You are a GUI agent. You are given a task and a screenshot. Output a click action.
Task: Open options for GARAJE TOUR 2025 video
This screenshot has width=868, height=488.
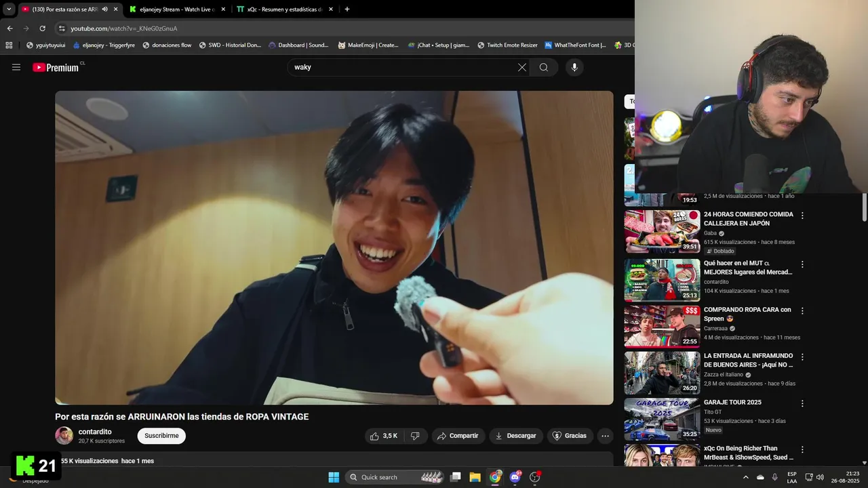(x=802, y=403)
